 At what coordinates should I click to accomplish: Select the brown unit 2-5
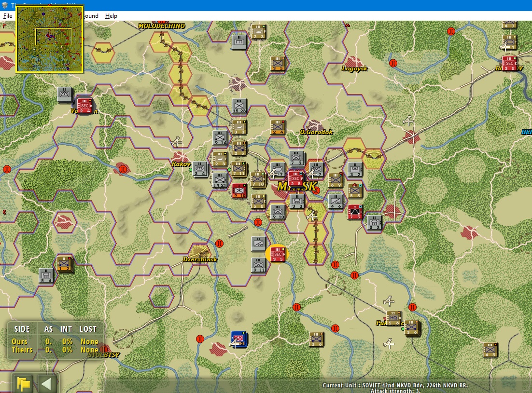239,148
